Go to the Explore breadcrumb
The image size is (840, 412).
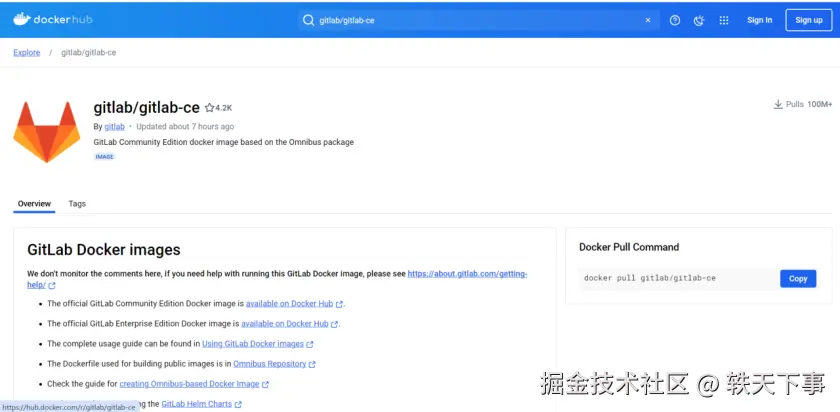[x=27, y=53]
